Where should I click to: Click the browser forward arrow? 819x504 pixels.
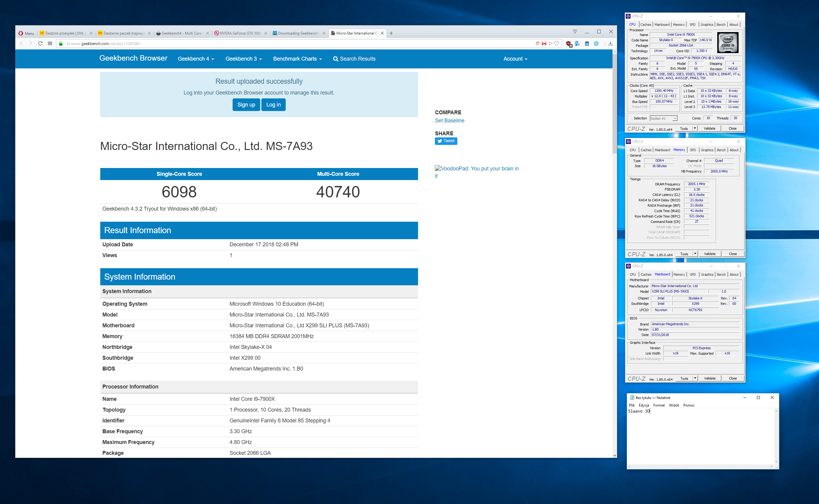pyautogui.click(x=31, y=43)
